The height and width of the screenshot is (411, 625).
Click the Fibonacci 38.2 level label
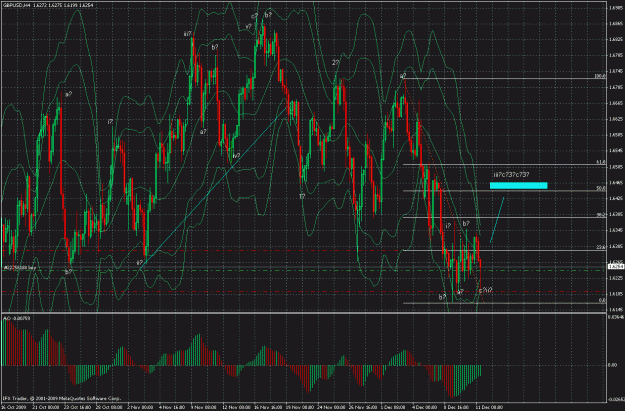coord(601,215)
